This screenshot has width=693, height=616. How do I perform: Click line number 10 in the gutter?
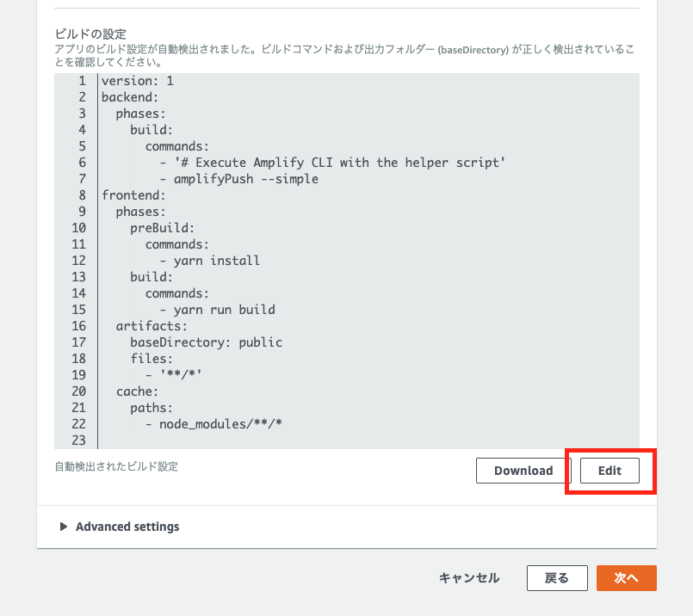[x=78, y=228]
